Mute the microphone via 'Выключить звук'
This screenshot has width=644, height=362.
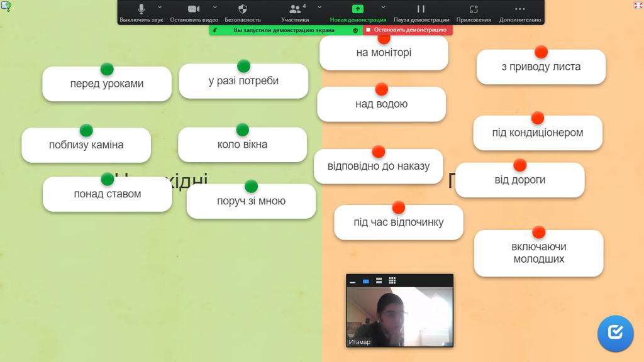click(141, 12)
